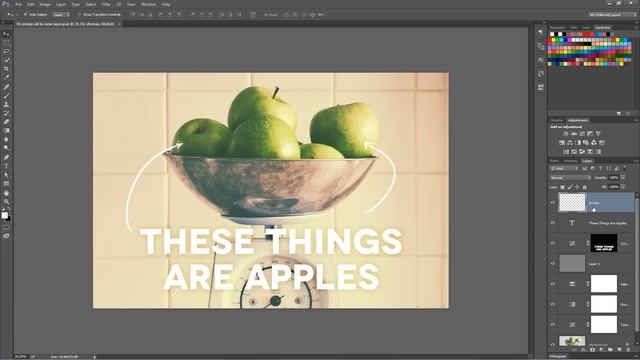
Task: Open the Edit menu
Action: pyautogui.click(x=31, y=4)
